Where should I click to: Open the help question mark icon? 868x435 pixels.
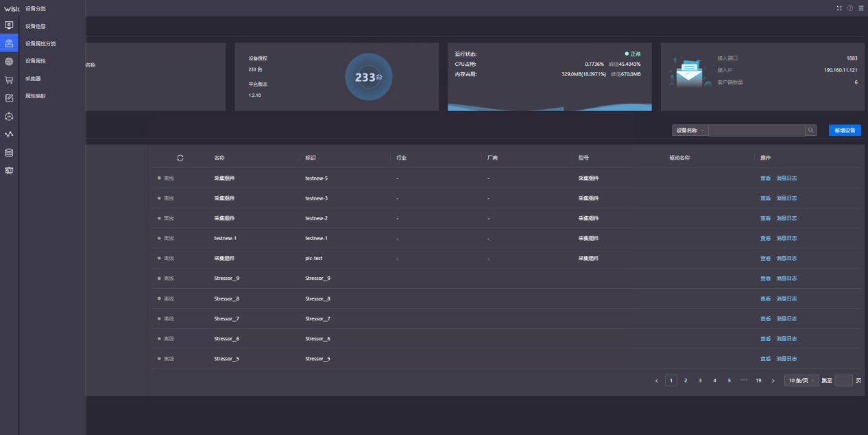[850, 8]
